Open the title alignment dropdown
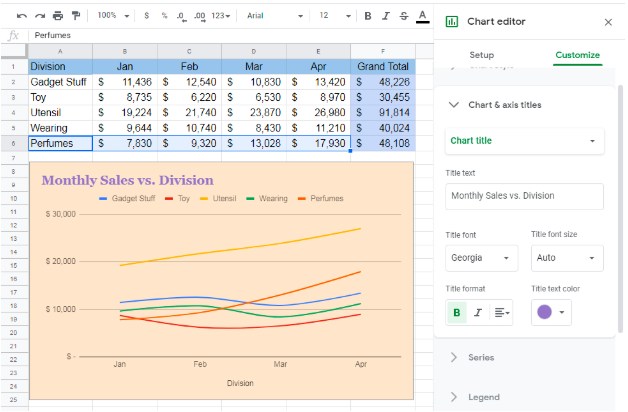 [501, 313]
